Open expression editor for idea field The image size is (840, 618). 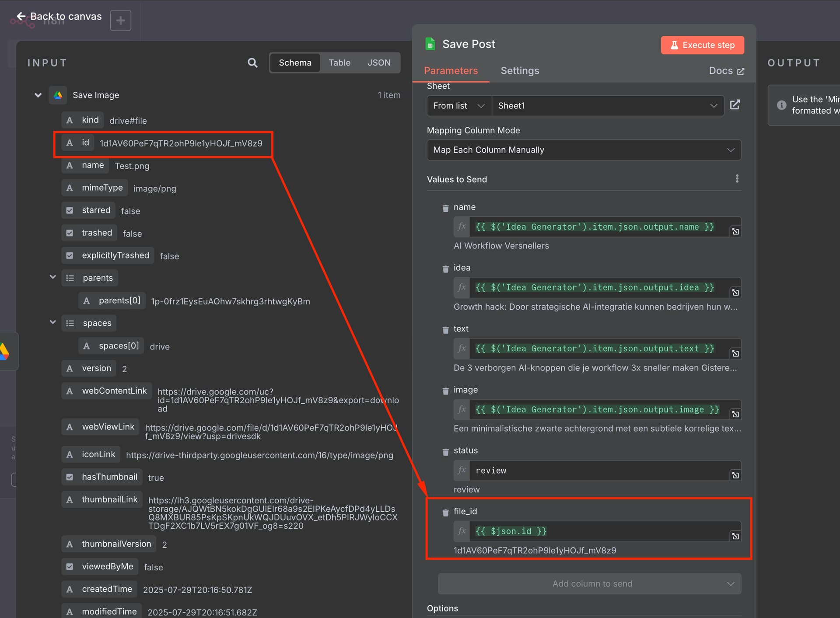click(x=735, y=292)
